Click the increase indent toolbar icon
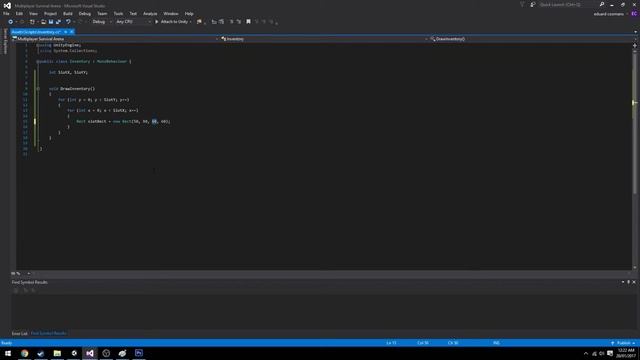The width and height of the screenshot is (640, 360). [222, 22]
